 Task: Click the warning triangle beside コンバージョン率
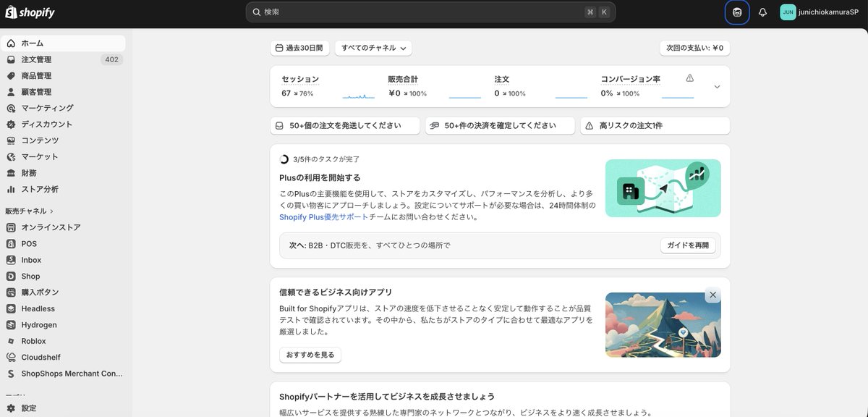tap(689, 78)
